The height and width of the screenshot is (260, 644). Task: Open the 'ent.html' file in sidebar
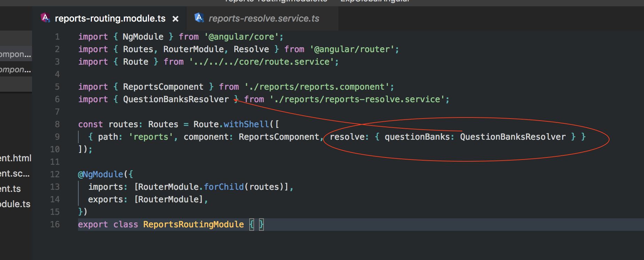click(x=16, y=158)
